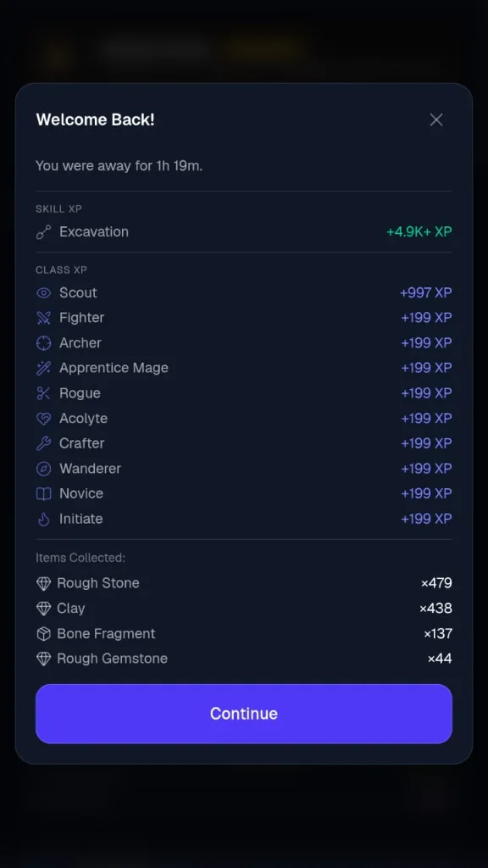Viewport: 488px width, 868px height.
Task: Click the Novice book icon
Action: click(44, 494)
